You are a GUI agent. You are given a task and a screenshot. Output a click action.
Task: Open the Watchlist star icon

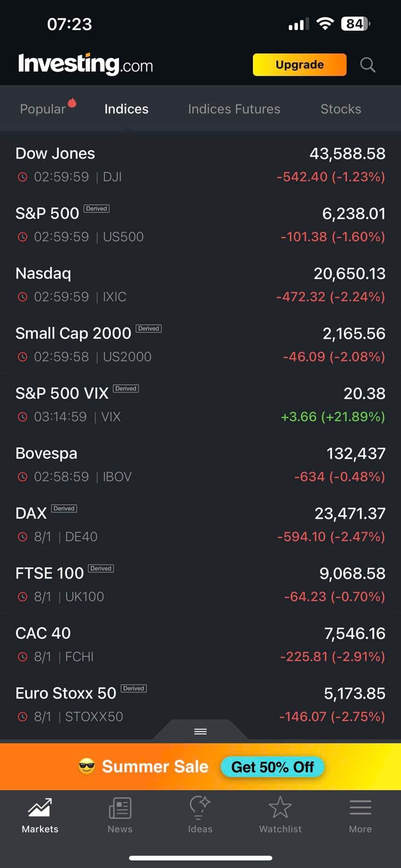click(280, 808)
